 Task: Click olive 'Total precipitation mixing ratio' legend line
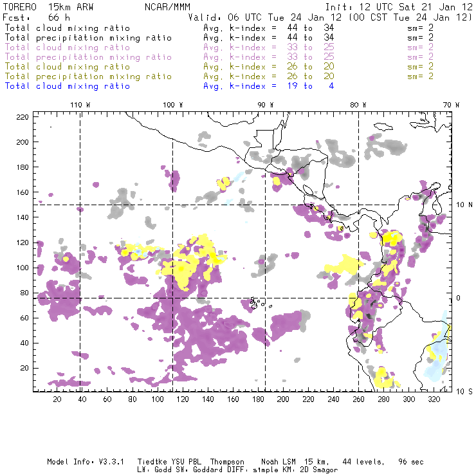(88, 77)
